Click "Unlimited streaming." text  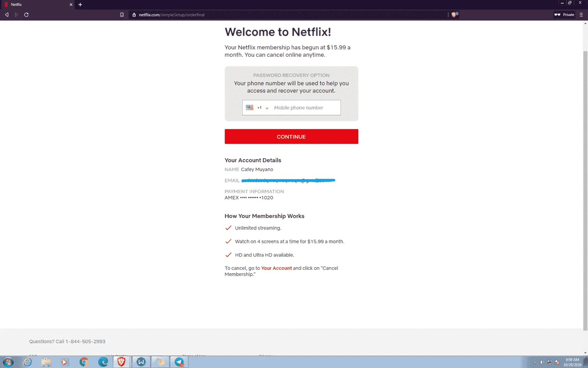coord(258,228)
